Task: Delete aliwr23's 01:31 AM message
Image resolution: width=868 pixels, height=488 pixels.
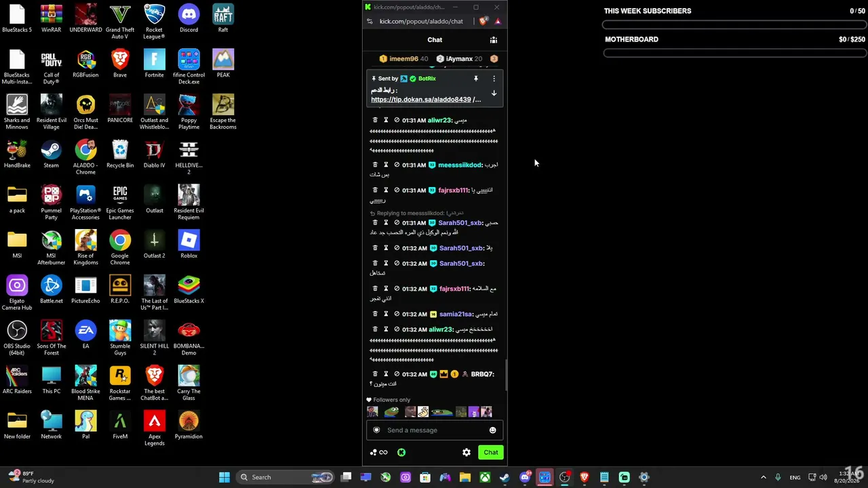Action: coord(375,121)
